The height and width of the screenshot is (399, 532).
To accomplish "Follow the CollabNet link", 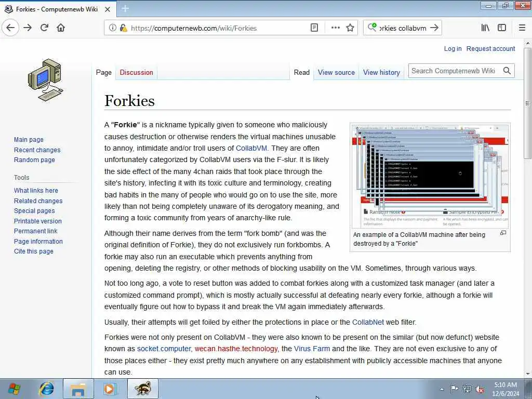I will coord(368,322).
